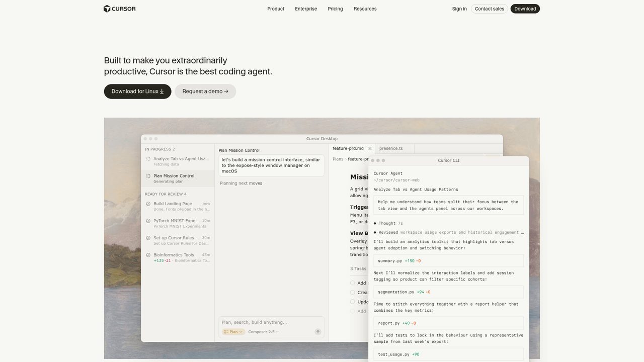Select the feature-prd.md tab
This screenshot has height=362, width=644.
tap(348, 149)
